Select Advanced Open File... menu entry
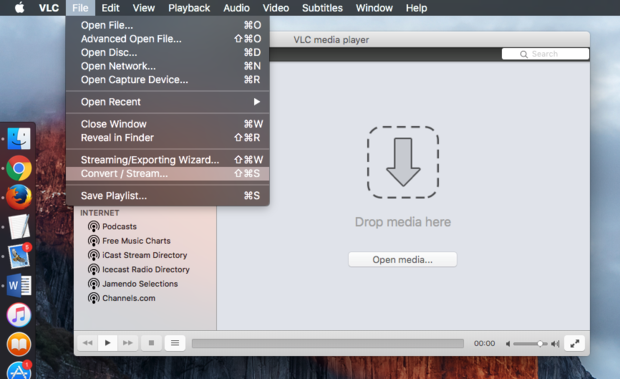The image size is (620, 379). pos(168,39)
